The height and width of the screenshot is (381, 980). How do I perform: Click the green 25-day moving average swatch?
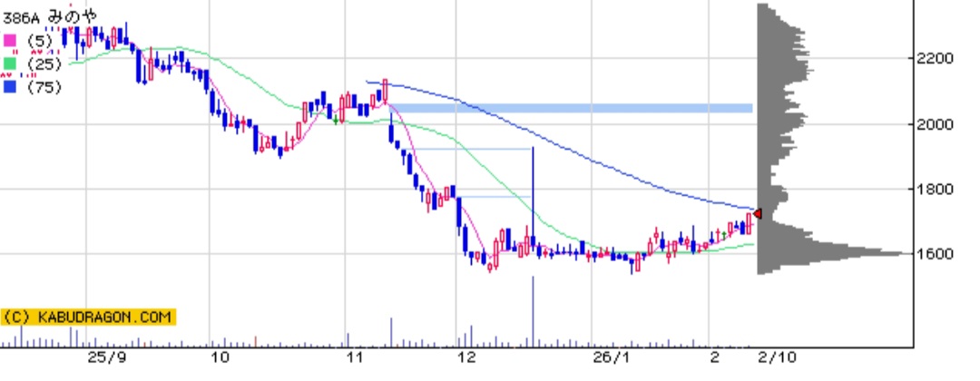click(10, 63)
